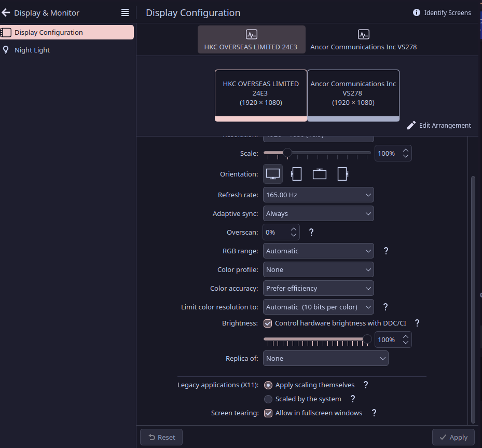
Task: Click the Display Configuration sidebar icon
Action: 6,32
